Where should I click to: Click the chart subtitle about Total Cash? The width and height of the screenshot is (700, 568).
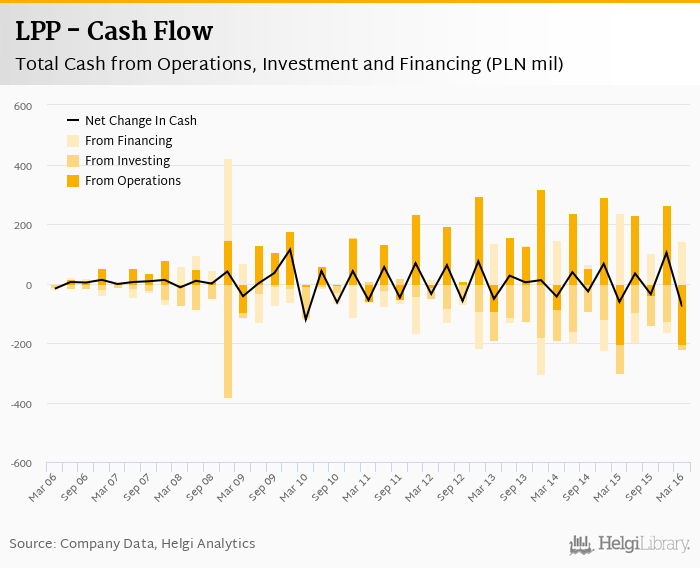[289, 65]
